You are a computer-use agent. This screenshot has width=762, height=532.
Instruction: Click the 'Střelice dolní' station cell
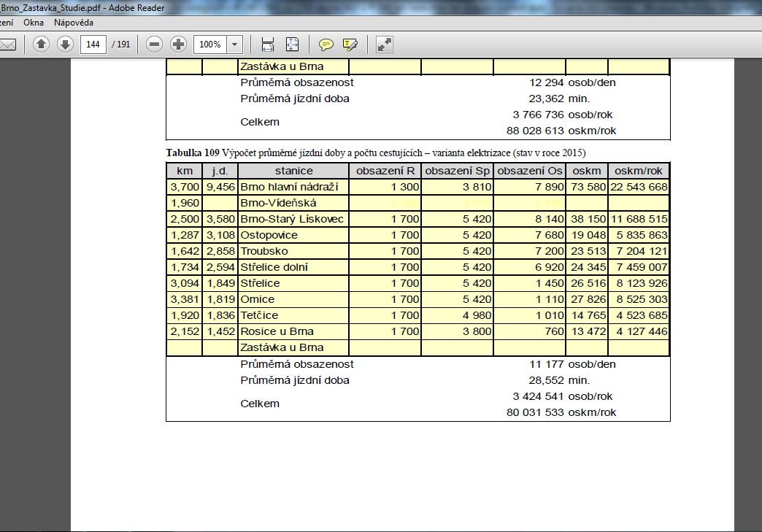pyautogui.click(x=293, y=266)
